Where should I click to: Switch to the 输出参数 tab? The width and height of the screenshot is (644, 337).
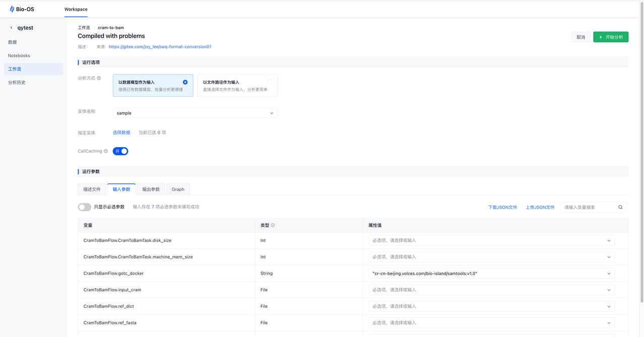point(151,189)
